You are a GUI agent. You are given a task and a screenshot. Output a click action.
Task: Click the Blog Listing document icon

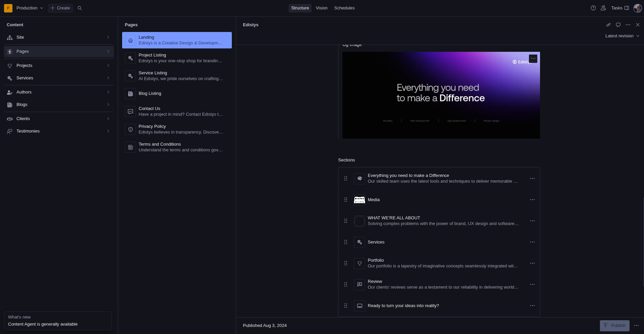131,94
